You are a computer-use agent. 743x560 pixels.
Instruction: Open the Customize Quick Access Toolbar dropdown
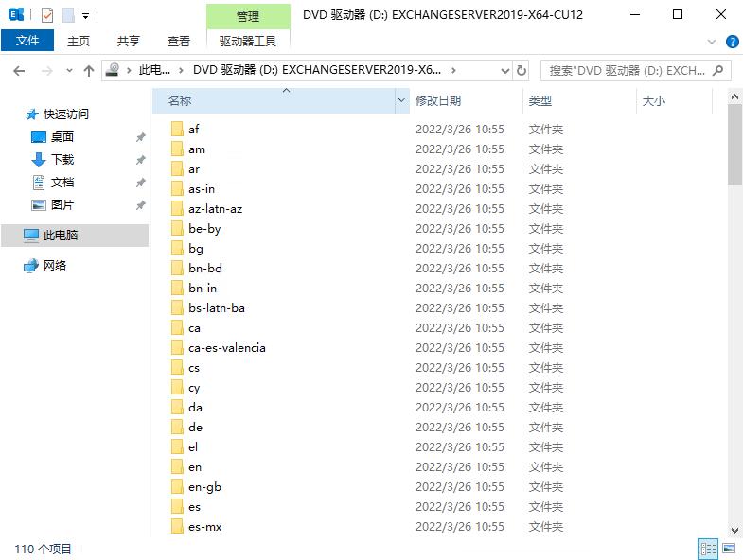pos(86,16)
